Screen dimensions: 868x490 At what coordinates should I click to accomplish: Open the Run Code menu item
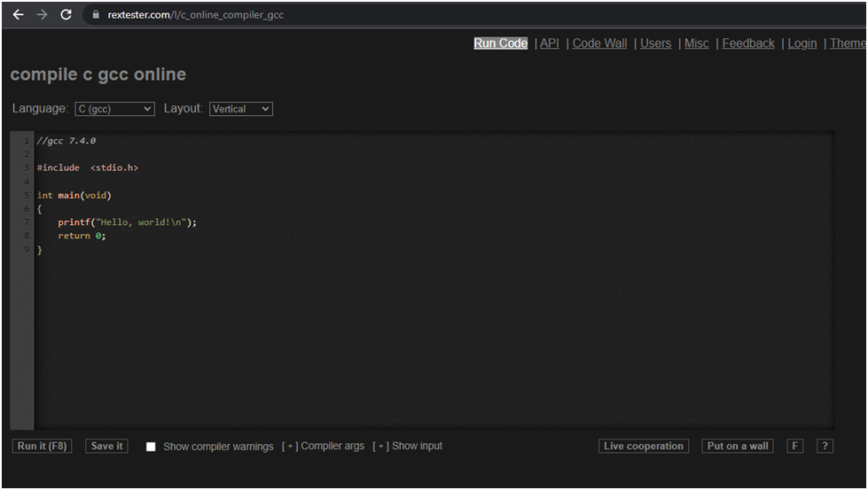coord(500,43)
